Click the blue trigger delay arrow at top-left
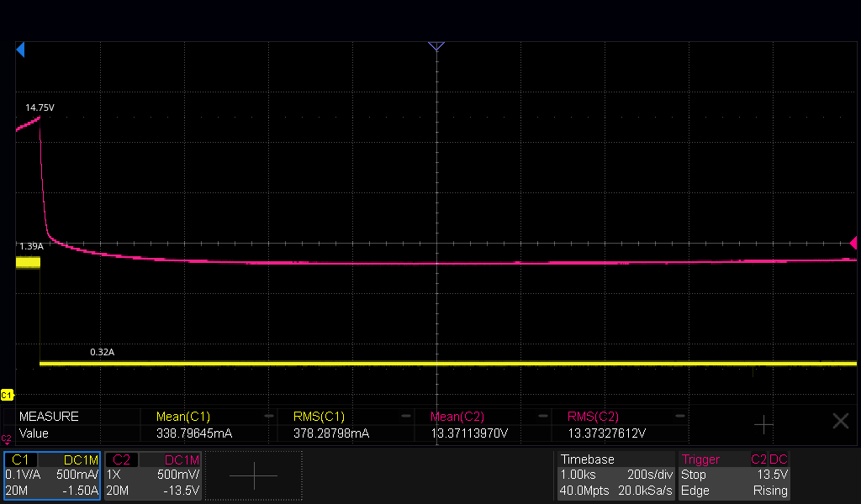Image resolution: width=861 pixels, height=504 pixels. [x=20, y=50]
